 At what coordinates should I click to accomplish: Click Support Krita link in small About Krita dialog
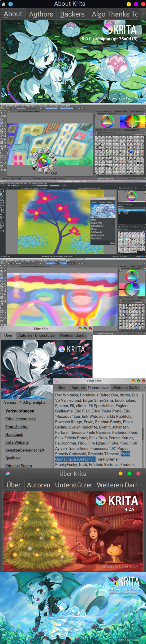pyautogui.click(x=96, y=223)
